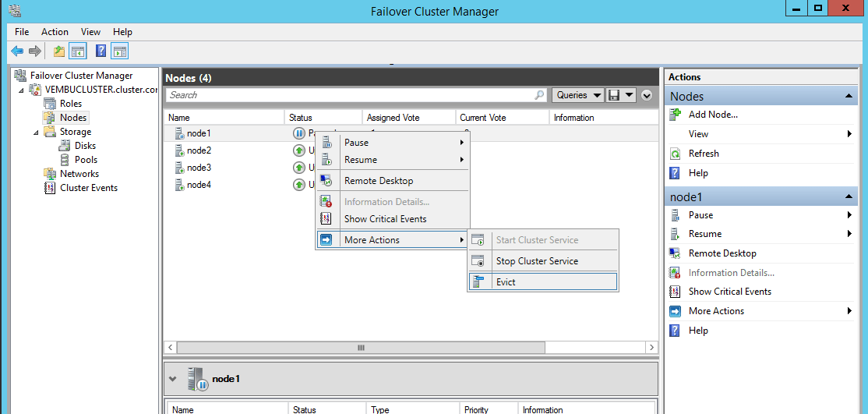Click the Remote Desktop icon in context menu
This screenshot has width=868, height=414.
coord(326,181)
